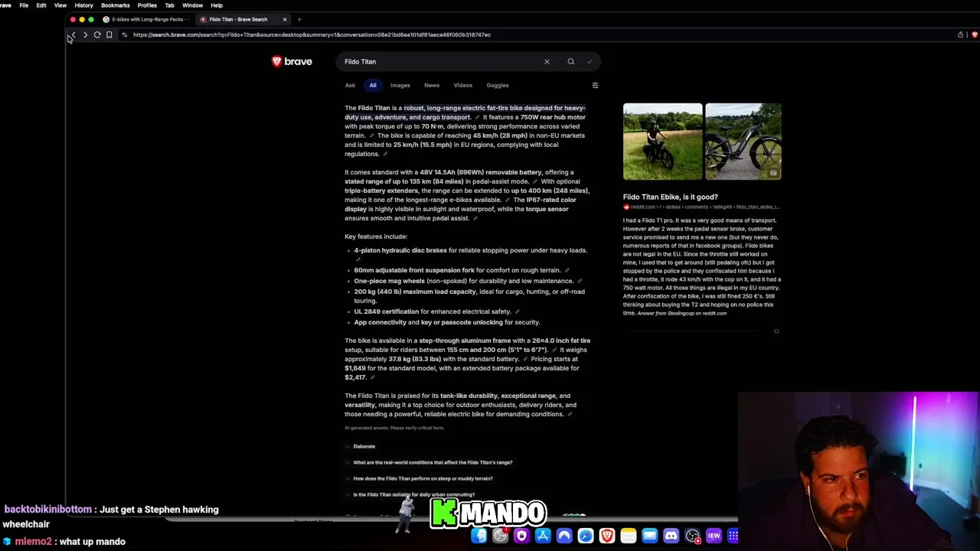Bookmark this page with the bookmark icon
Viewport: 980px width, 551px height.
tap(109, 34)
